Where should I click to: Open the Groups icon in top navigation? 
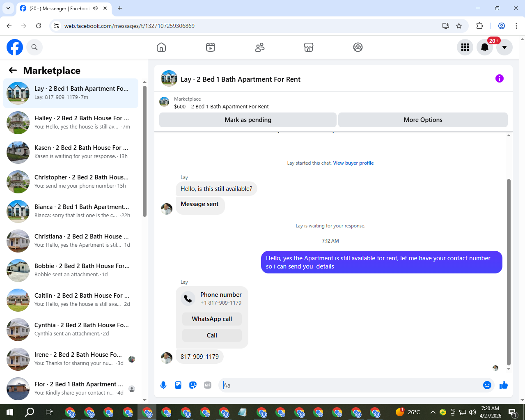[358, 47]
